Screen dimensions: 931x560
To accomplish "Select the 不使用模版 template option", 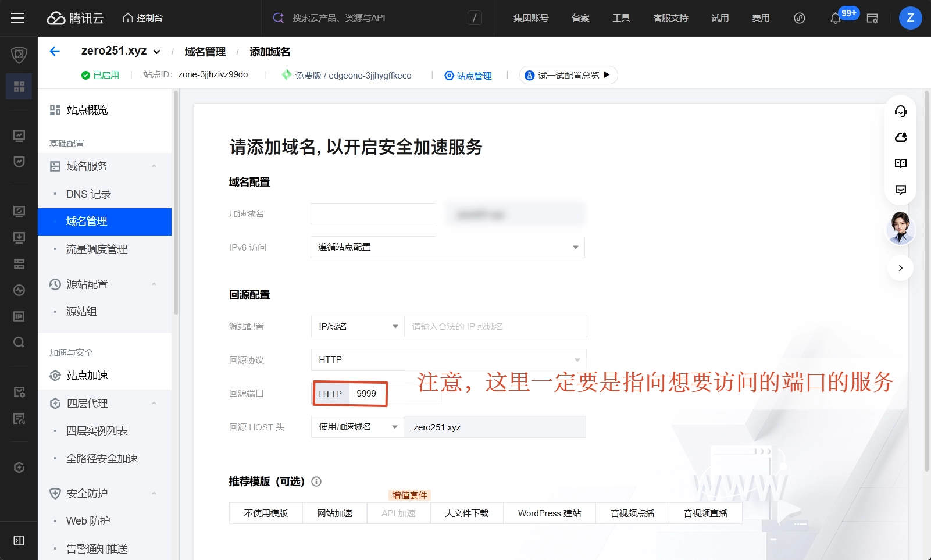I will pos(266,513).
